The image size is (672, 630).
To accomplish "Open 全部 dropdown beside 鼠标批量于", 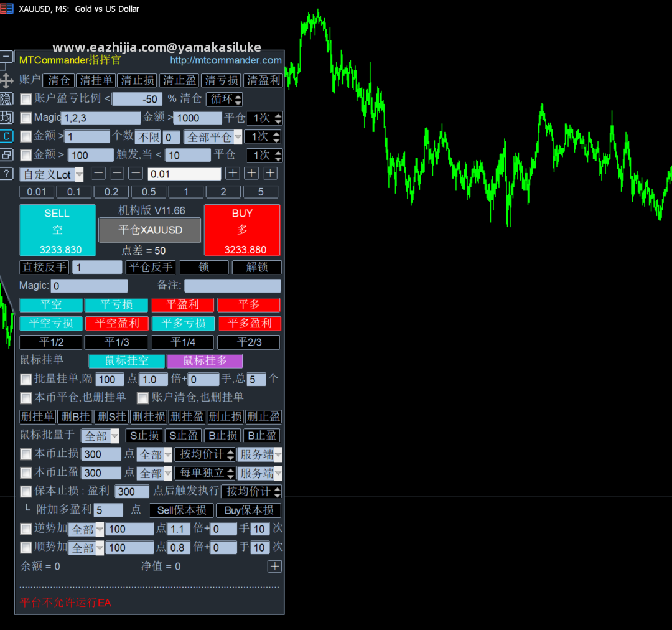I will coord(100,436).
